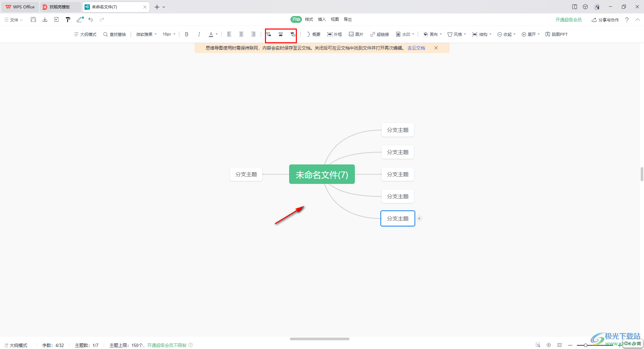This screenshot has height=349, width=644.
Task: Click 大纲模式 in the status bar
Action: (16, 345)
